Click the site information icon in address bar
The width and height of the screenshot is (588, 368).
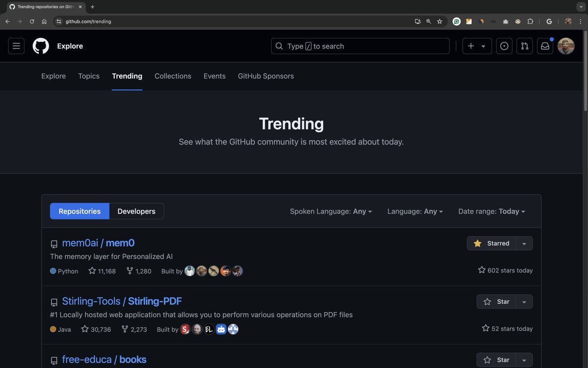(x=59, y=22)
